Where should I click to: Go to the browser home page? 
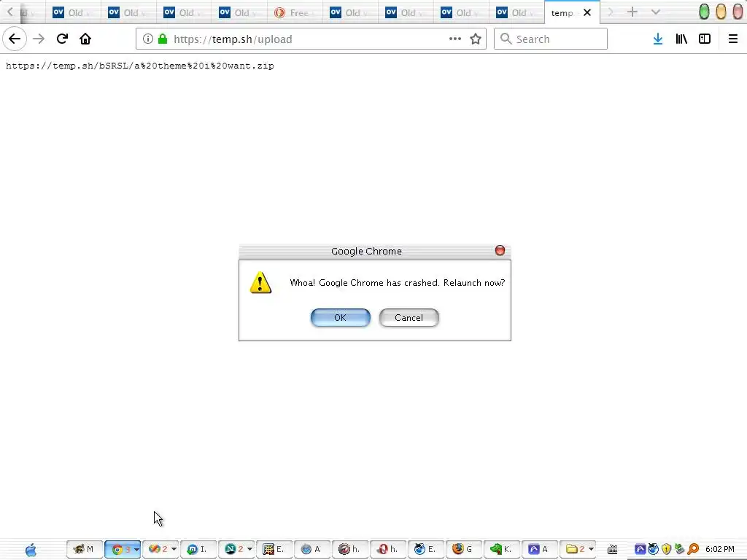coord(85,39)
